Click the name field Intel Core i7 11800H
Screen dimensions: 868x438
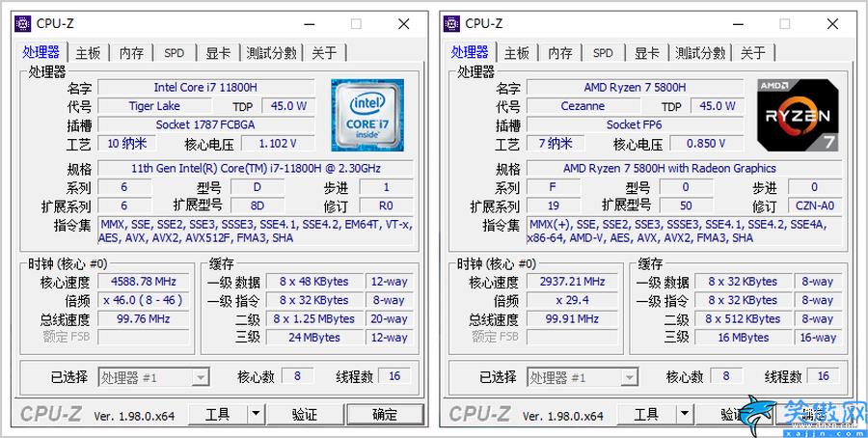click(x=206, y=88)
